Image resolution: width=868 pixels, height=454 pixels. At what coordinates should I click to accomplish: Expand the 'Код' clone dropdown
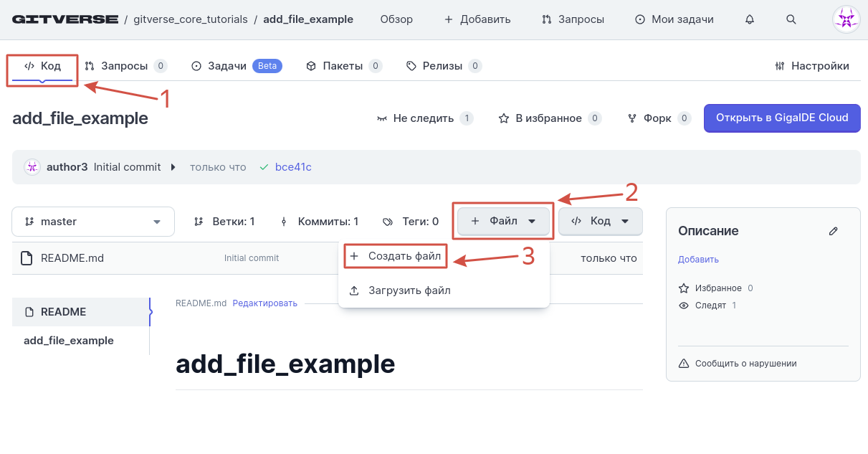601,221
